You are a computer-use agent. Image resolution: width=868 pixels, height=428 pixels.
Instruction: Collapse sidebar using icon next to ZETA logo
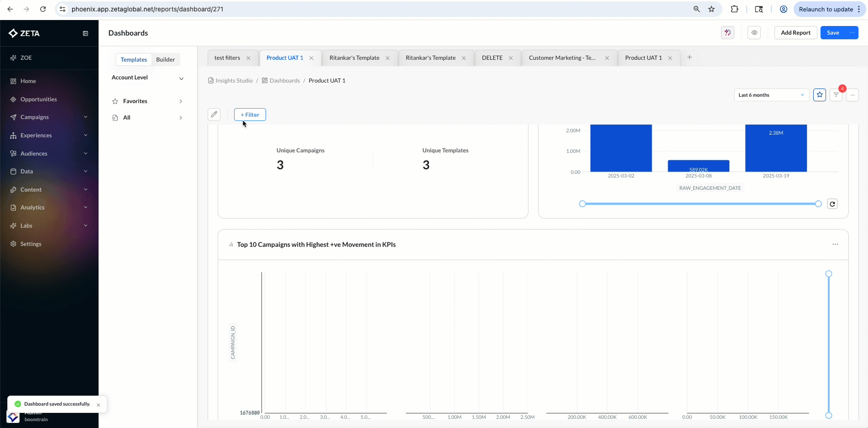click(x=85, y=33)
